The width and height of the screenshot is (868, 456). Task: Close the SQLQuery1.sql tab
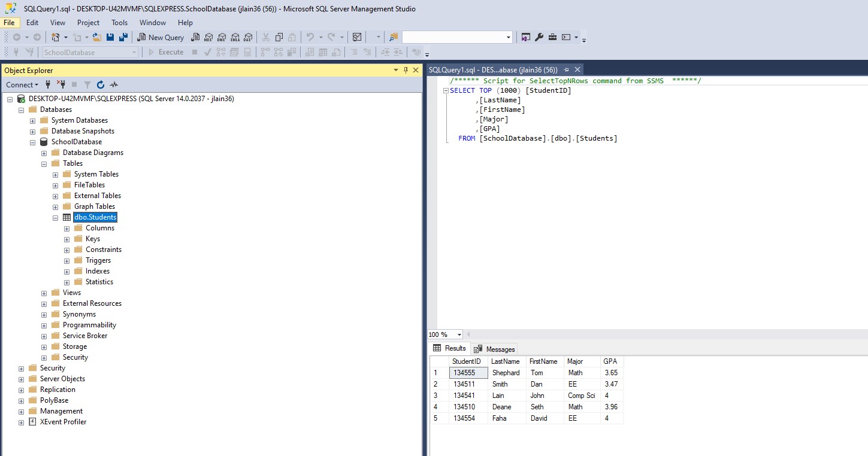tap(577, 70)
